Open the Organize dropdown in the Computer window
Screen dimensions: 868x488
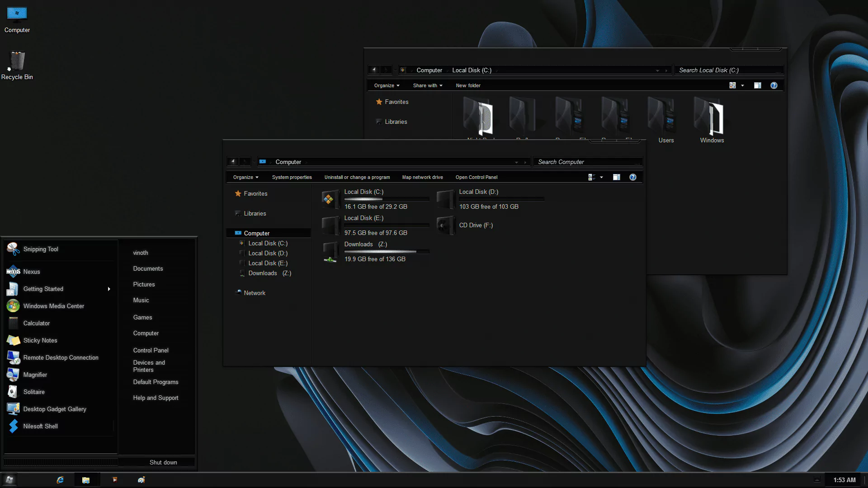coord(245,177)
